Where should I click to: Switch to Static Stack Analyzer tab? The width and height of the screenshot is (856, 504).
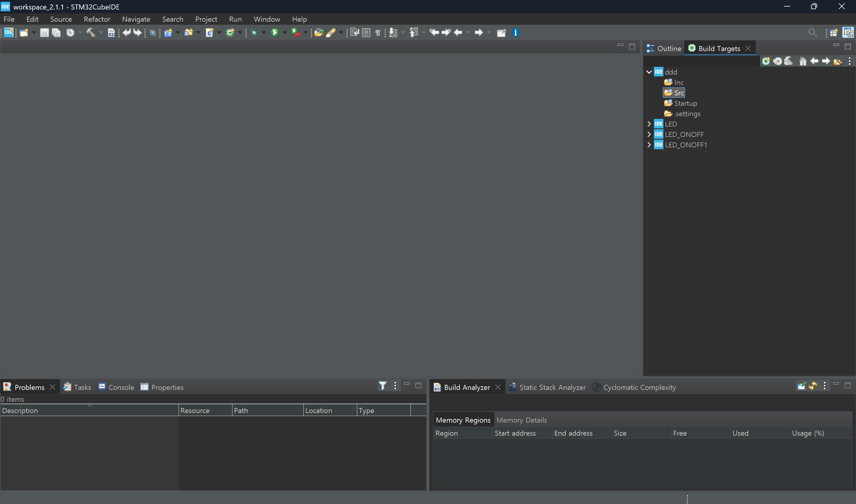tap(547, 387)
